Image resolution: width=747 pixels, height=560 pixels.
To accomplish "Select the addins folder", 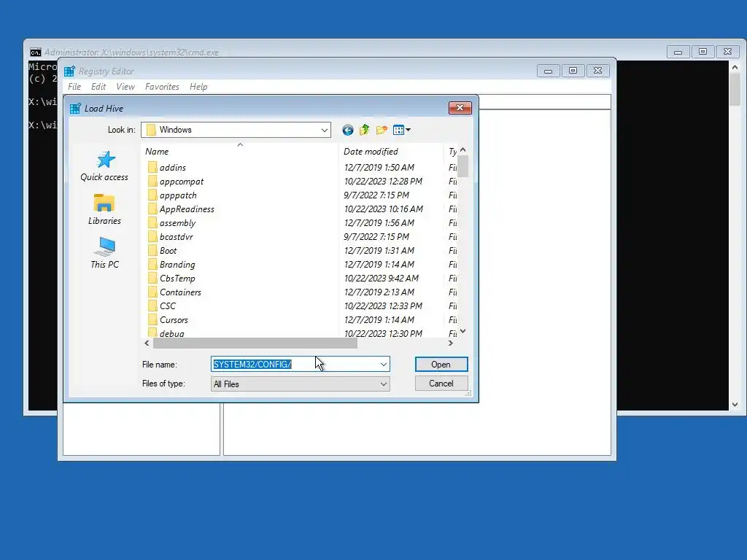I will [x=172, y=168].
